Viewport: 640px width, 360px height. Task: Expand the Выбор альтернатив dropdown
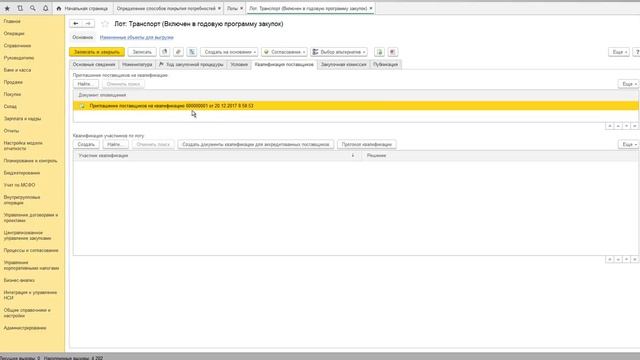pos(339,52)
